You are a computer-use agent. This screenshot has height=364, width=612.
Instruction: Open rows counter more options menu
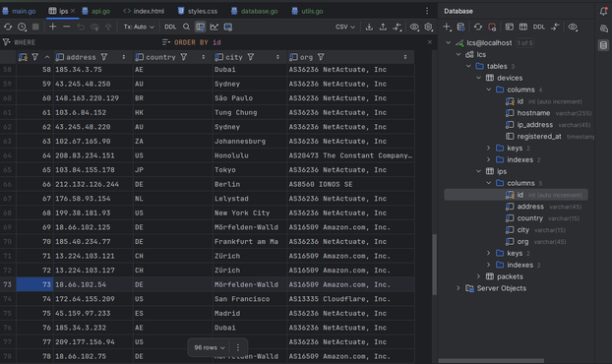point(238,347)
